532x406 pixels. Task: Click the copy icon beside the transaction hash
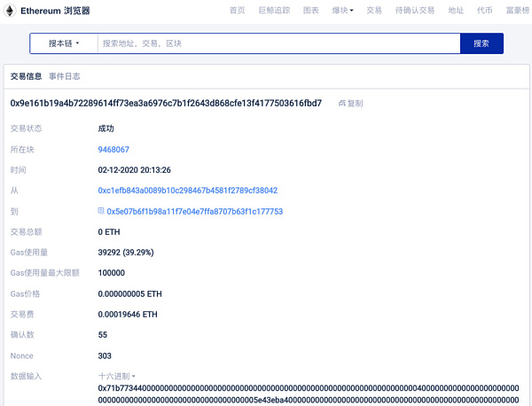pyautogui.click(x=342, y=104)
